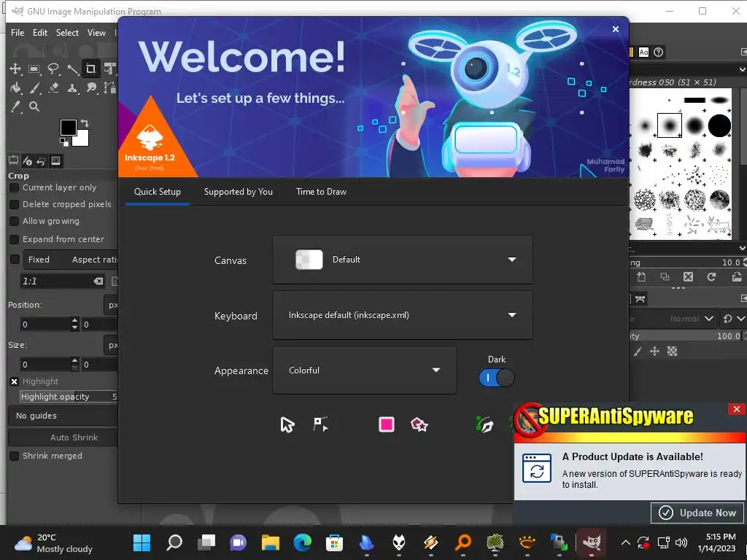Open the Device Status tab icon
Viewport: 747px width, 560px height.
[x=27, y=161]
